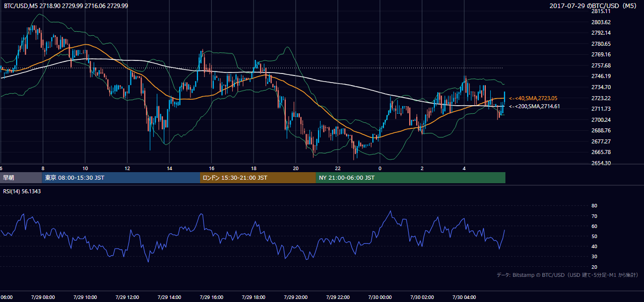
Task: Click the RSI axis level 80
Action: click(x=594, y=206)
